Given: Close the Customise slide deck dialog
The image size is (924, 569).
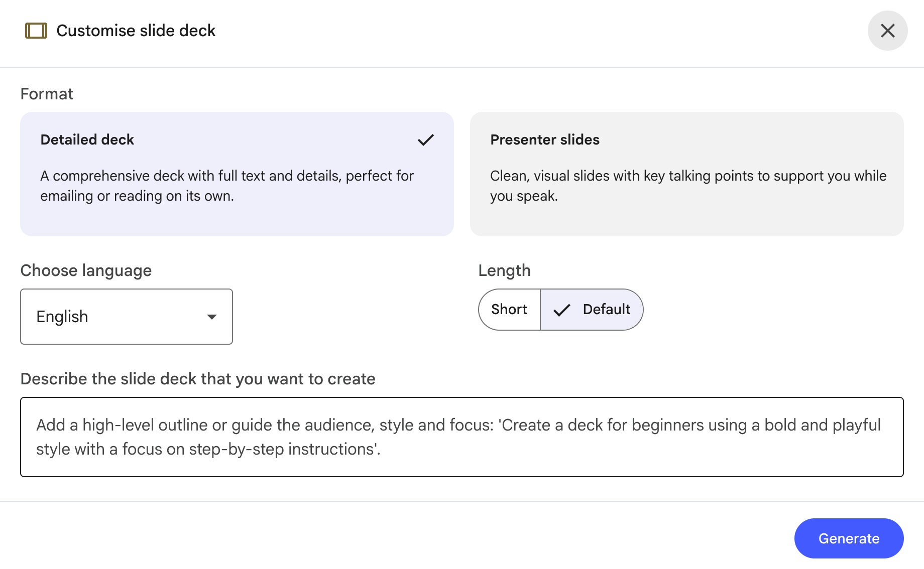Looking at the screenshot, I should pos(887,31).
